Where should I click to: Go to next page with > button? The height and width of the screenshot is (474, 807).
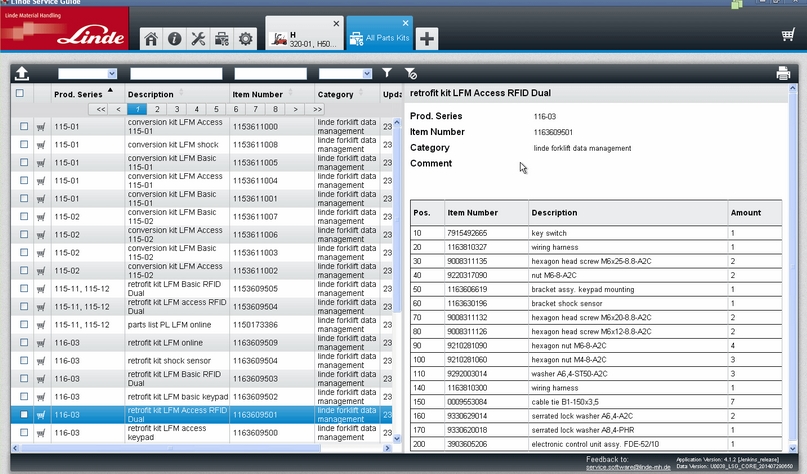295,109
